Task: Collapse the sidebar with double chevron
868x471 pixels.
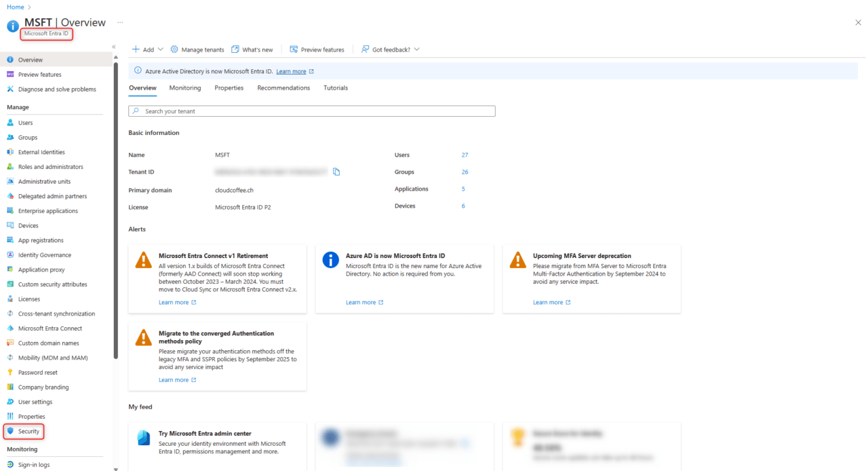Action: pos(114,47)
